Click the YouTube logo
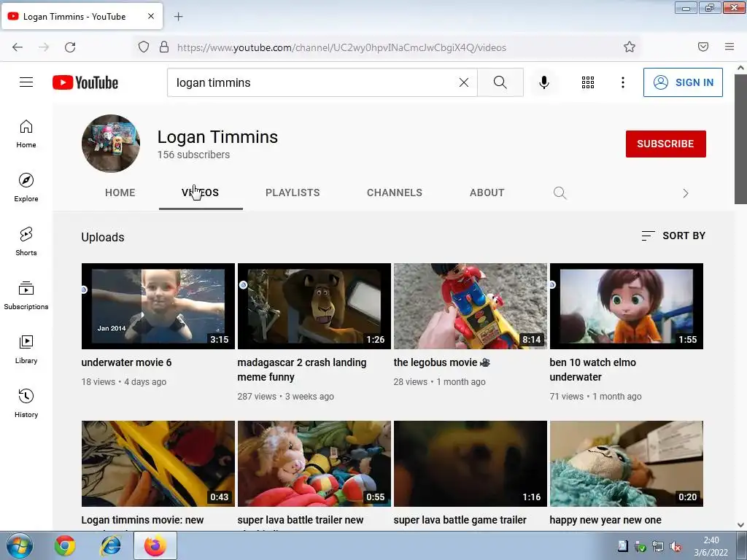 pos(85,82)
